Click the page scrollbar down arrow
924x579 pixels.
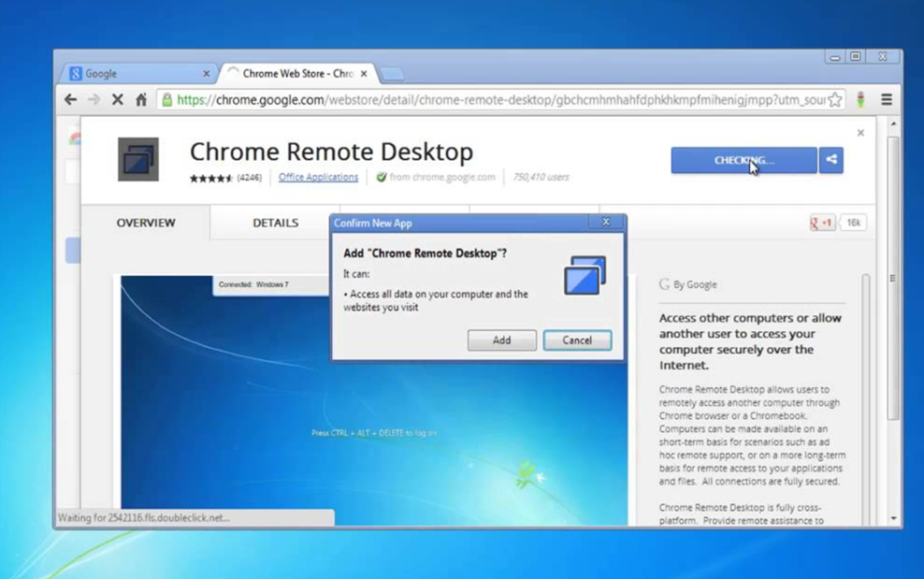point(893,518)
